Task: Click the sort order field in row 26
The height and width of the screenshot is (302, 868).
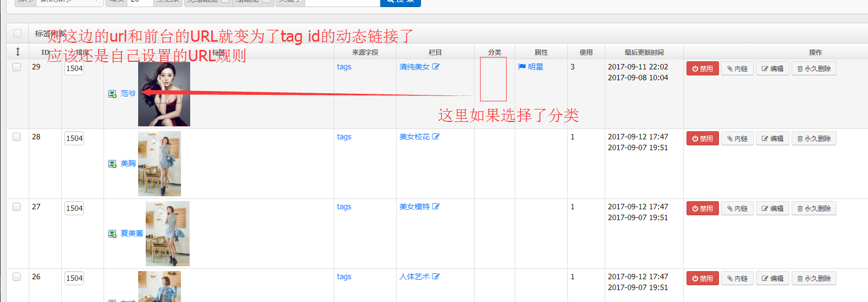Action: tap(74, 279)
